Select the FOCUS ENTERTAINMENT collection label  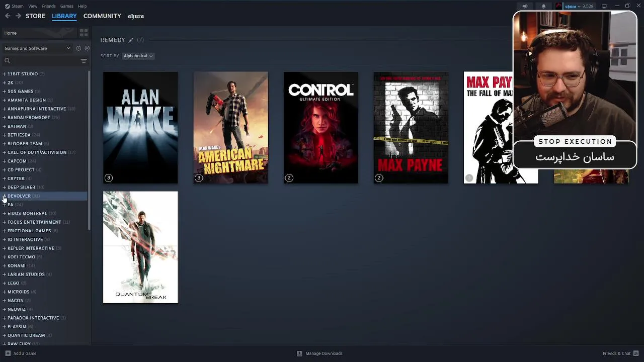click(x=34, y=222)
